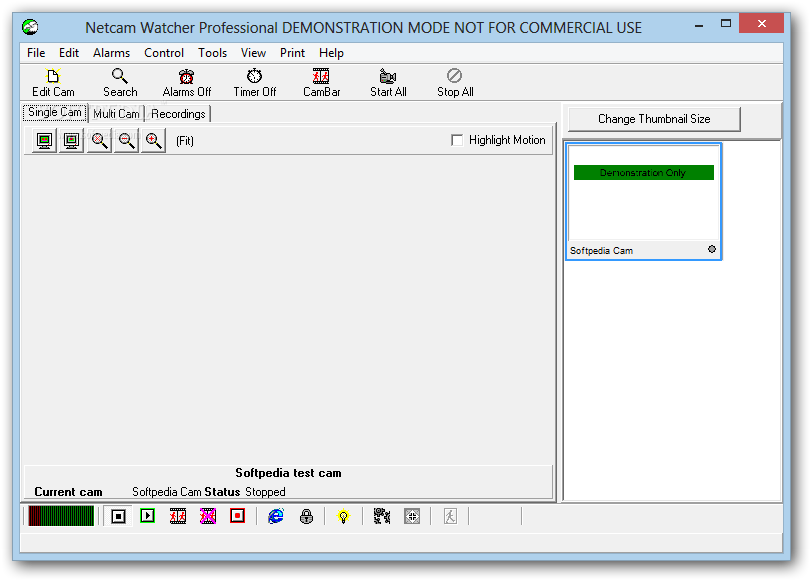
Task: Click the Start All camera icon
Action: (x=387, y=76)
